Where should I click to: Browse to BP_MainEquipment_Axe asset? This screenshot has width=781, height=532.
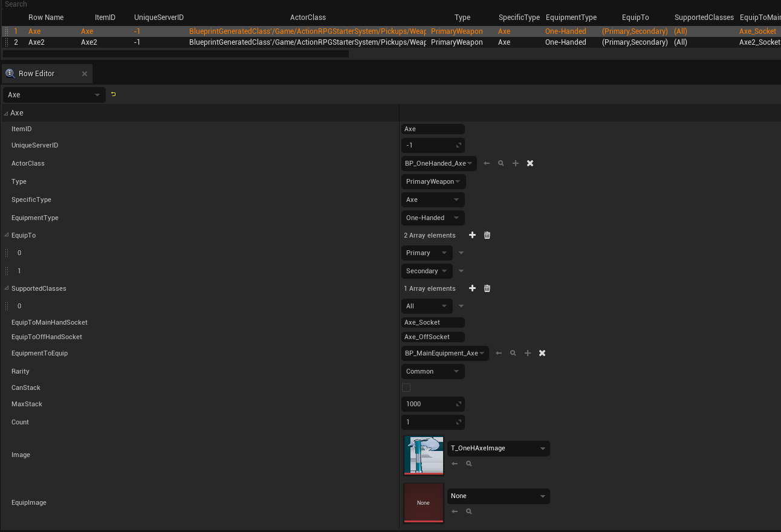pos(513,353)
